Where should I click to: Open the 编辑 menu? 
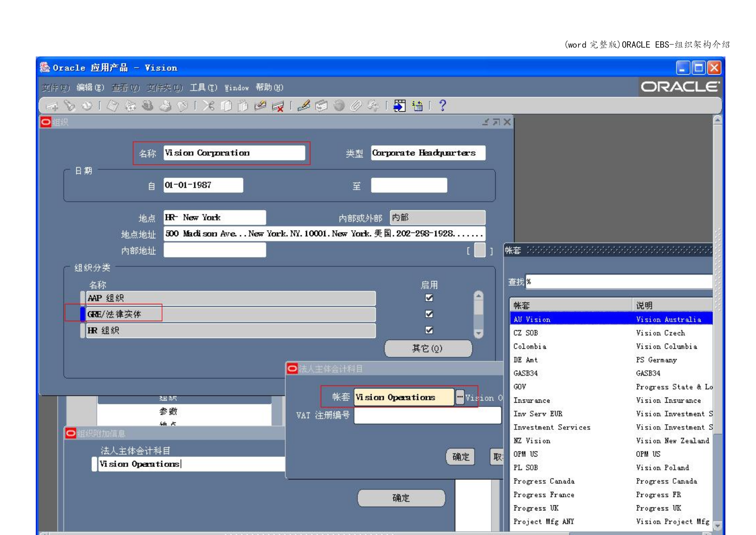[x=90, y=88]
